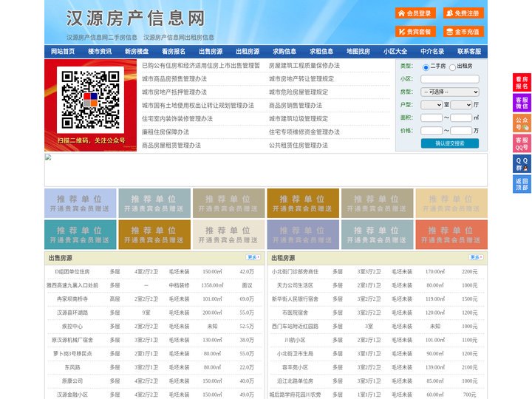Click the QR code image
The height and width of the screenshot is (399, 532).
point(91,100)
